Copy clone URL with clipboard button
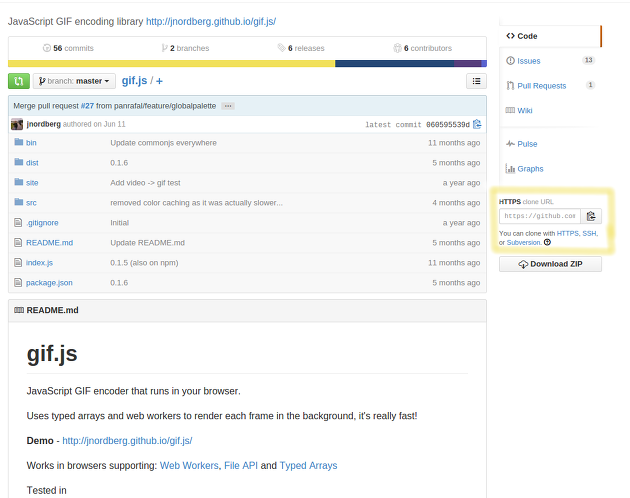 591,216
